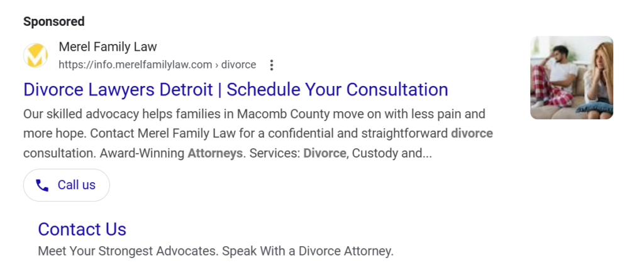The height and width of the screenshot is (265, 644).
Task: Open the "Contact Us" sitelink
Action: point(82,229)
